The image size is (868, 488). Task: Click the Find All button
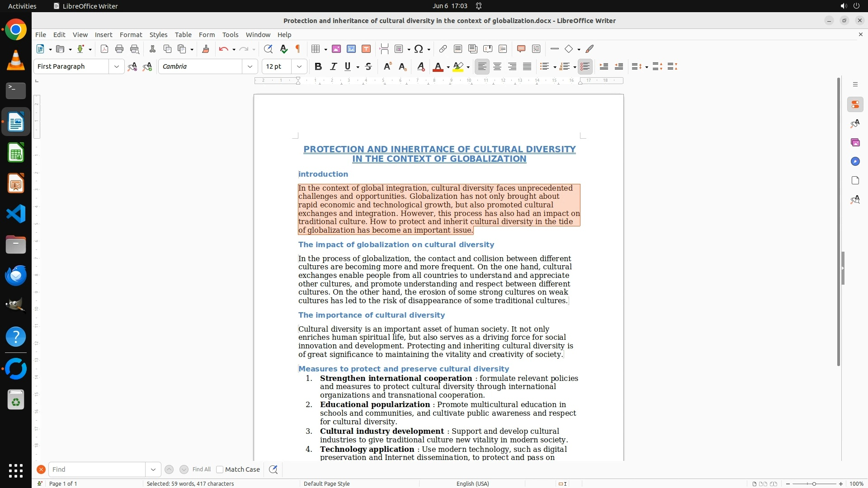[202, 469]
